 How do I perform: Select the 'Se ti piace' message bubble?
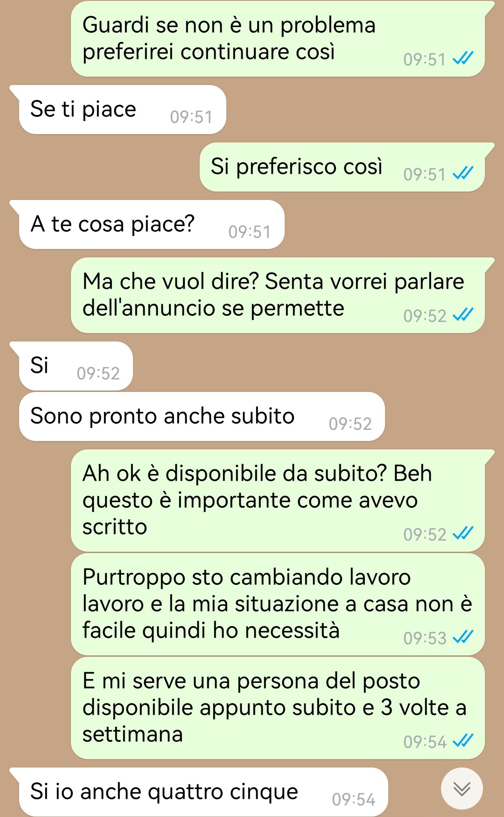pyautogui.click(x=122, y=110)
